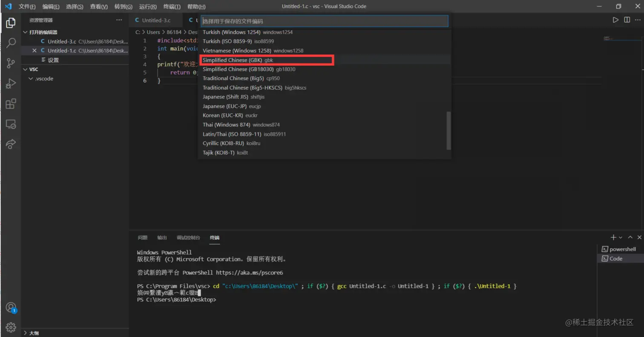
Task: Select the powershell terminal instance
Action: [x=621, y=249]
